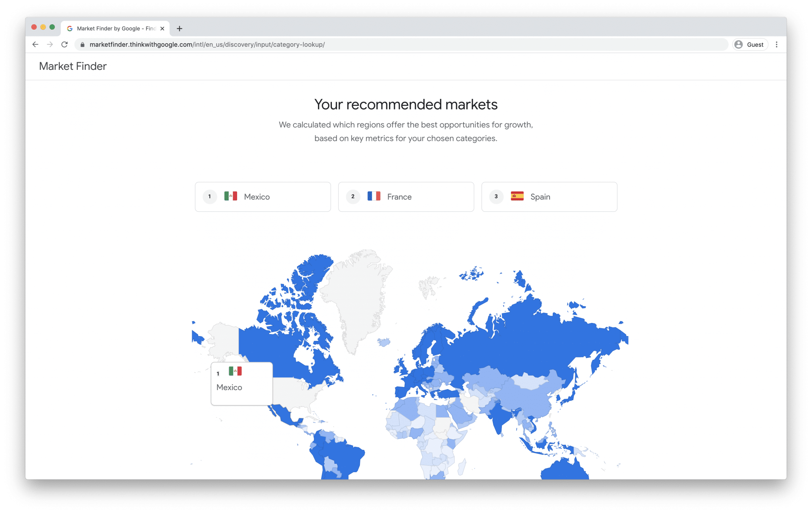The width and height of the screenshot is (812, 513).
Task: Click the Market Finder logo text
Action: [73, 66]
